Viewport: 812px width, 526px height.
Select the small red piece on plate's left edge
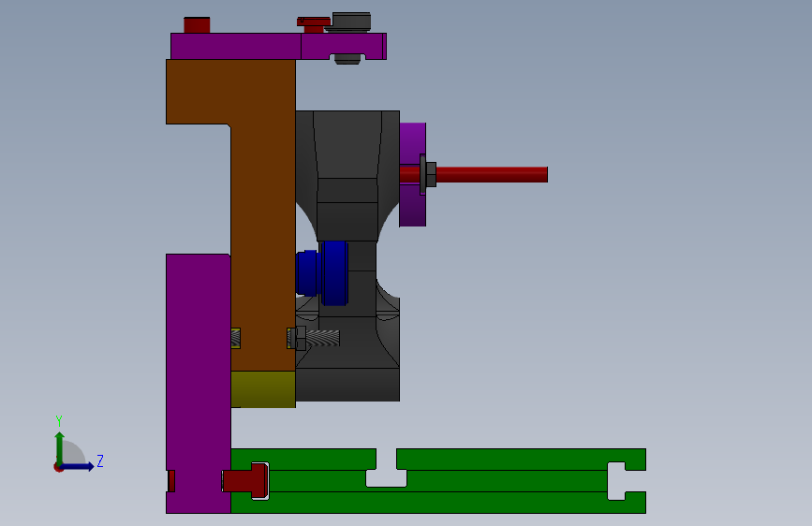(170, 481)
